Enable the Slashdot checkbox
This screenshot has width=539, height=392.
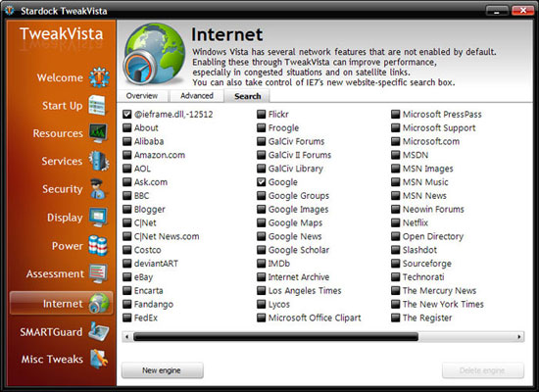click(x=395, y=250)
